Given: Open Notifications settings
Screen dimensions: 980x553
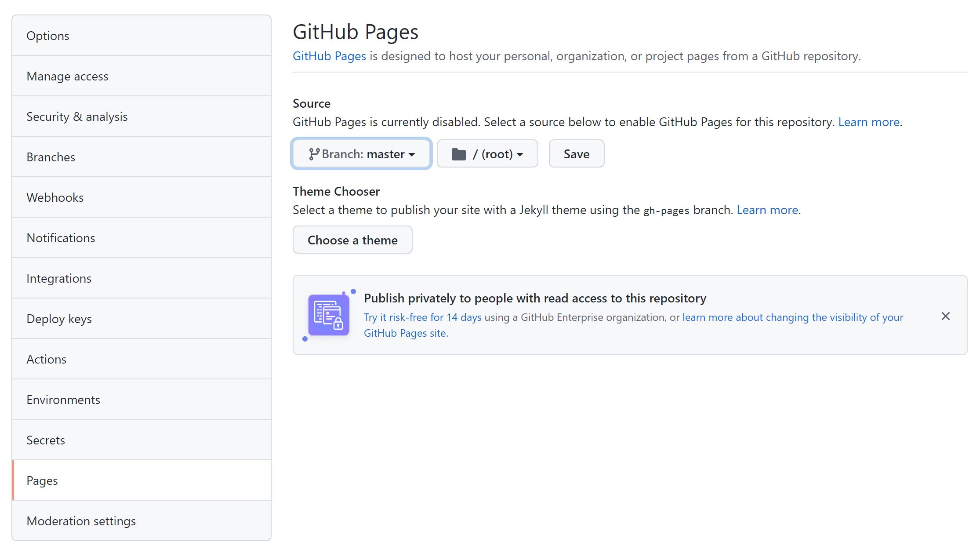Looking at the screenshot, I should pyautogui.click(x=142, y=238).
